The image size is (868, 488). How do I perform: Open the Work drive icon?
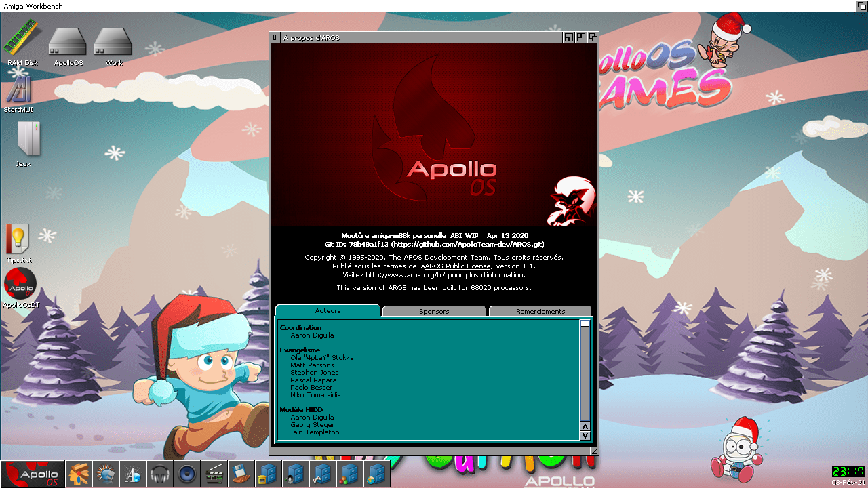(x=113, y=46)
